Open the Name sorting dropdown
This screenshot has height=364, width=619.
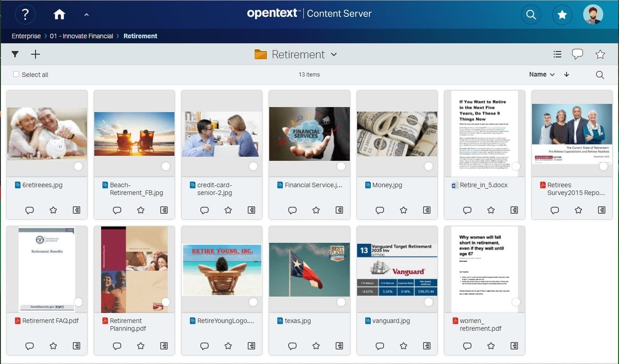pos(541,74)
